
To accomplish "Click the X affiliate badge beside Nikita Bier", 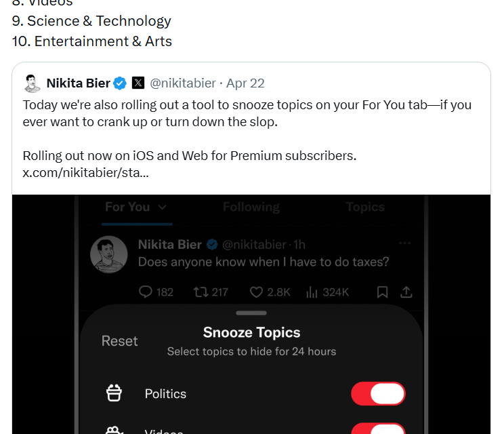I will click(x=138, y=83).
